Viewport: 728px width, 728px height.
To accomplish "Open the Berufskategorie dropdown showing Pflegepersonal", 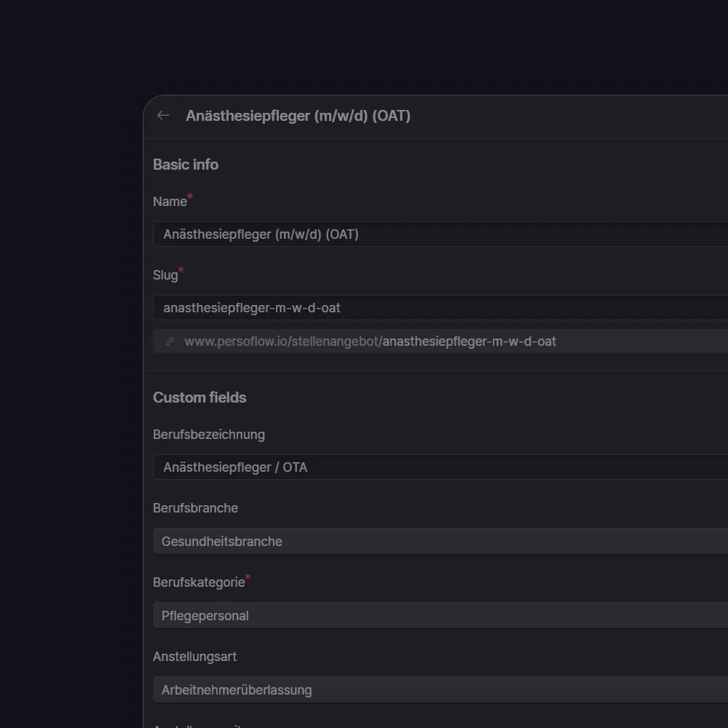I will point(440,616).
